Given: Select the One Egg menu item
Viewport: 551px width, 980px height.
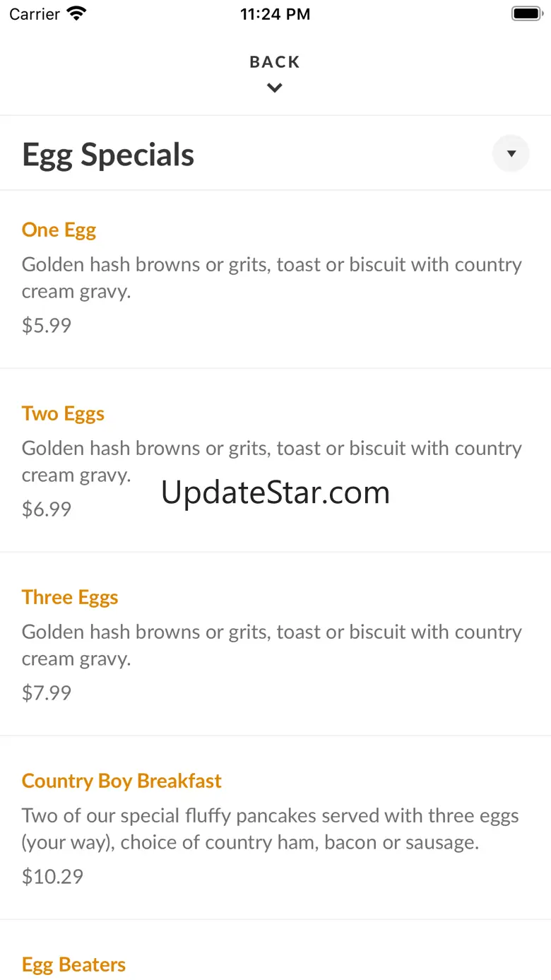Looking at the screenshot, I should point(59,230).
